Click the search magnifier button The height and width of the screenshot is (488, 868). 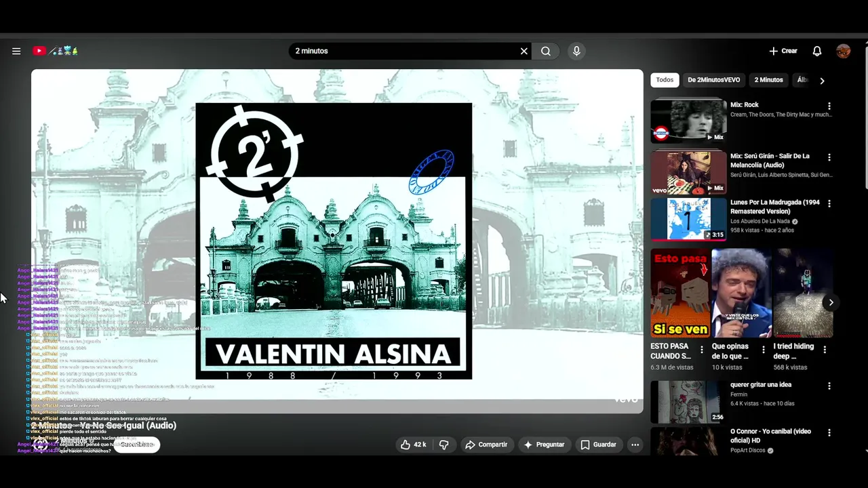(x=546, y=51)
